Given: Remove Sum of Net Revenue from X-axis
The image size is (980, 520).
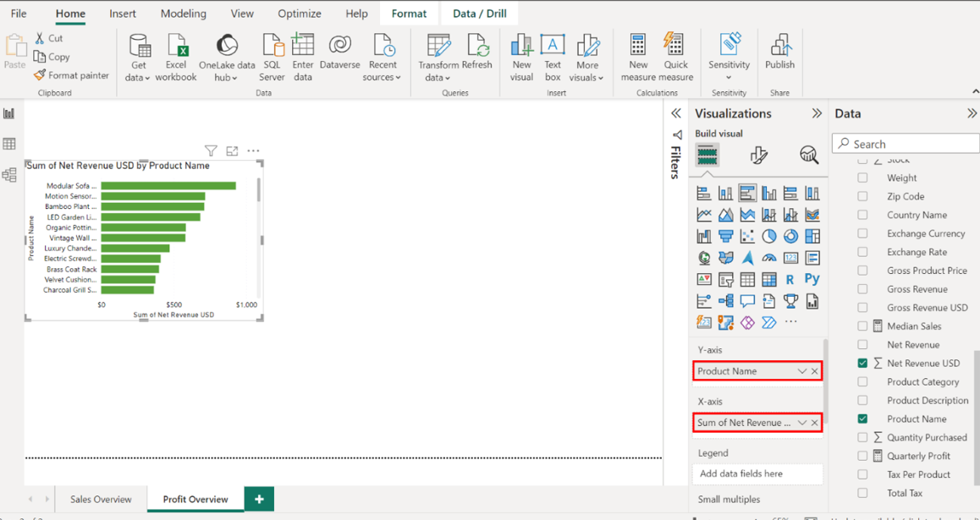Looking at the screenshot, I should point(815,423).
